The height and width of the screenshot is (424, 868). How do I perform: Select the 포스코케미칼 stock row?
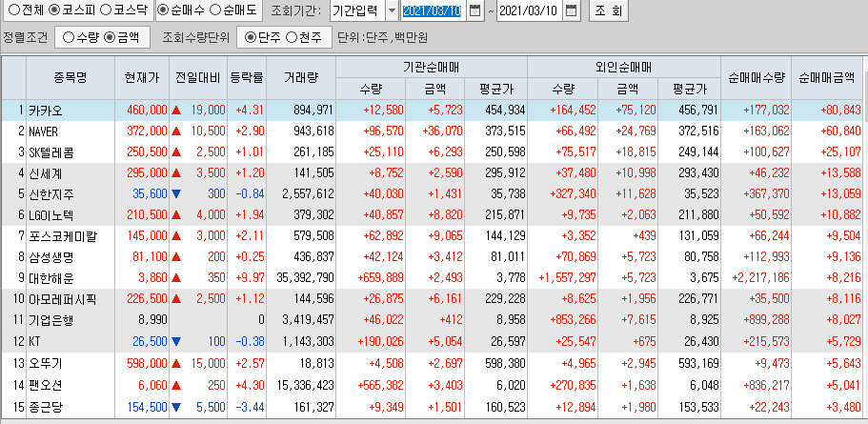[432, 236]
